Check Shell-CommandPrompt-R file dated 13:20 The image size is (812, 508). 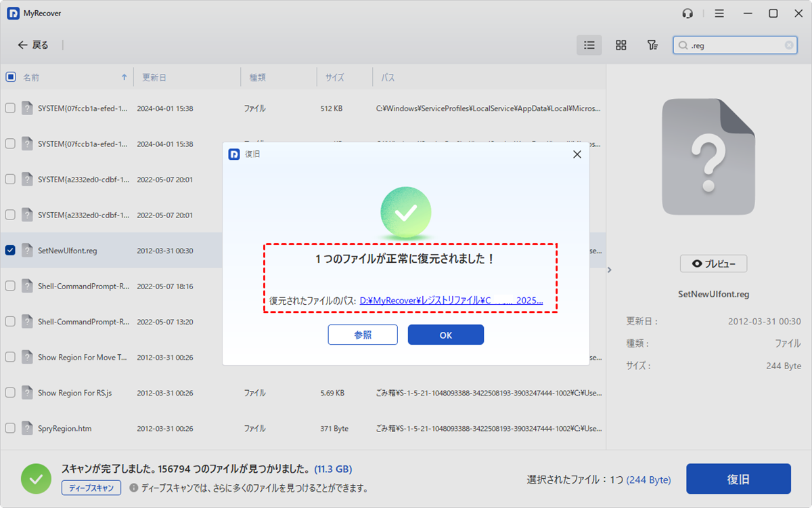[x=10, y=322]
